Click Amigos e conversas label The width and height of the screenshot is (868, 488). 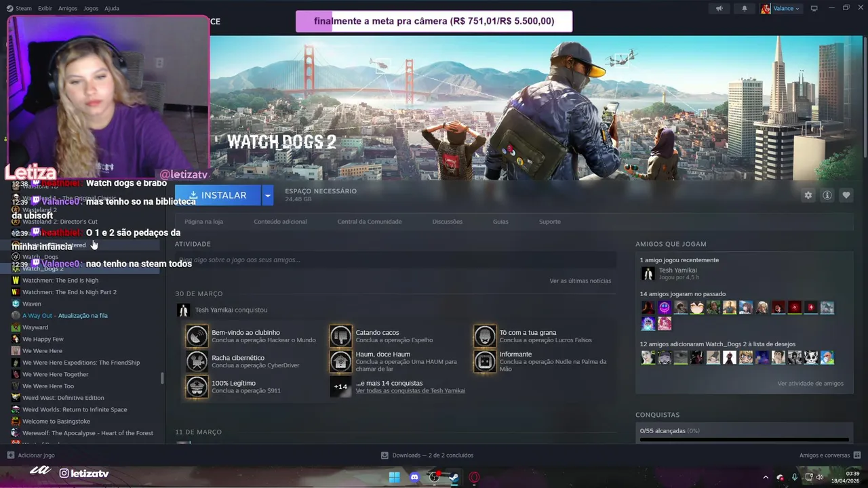point(825,455)
